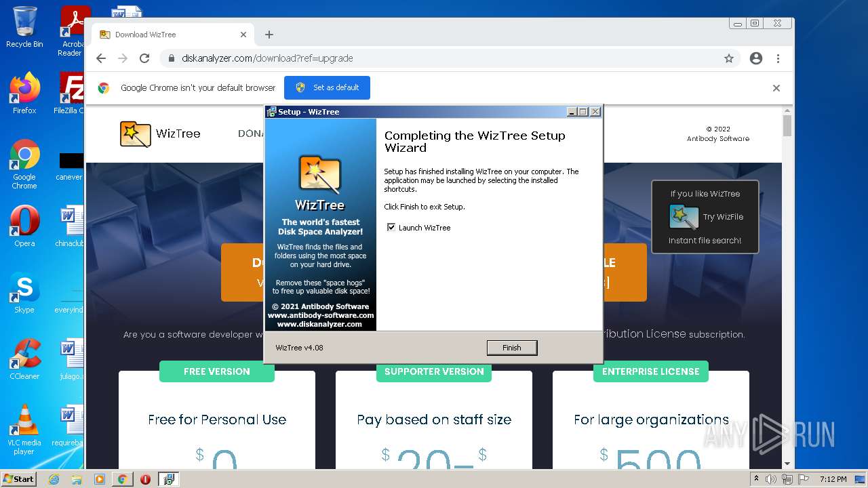The image size is (868, 488).
Task: Click Set as default browser button
Action: [327, 87]
